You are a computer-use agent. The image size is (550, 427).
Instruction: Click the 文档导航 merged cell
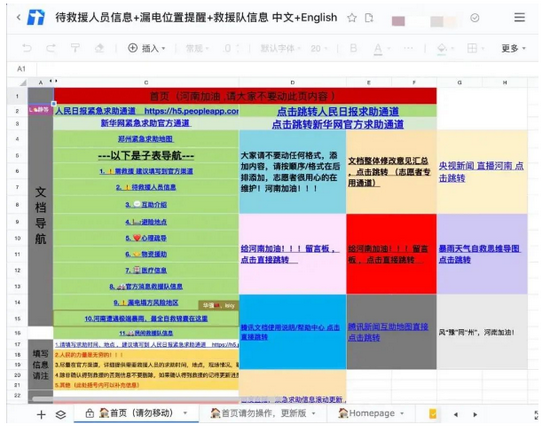tap(40, 215)
